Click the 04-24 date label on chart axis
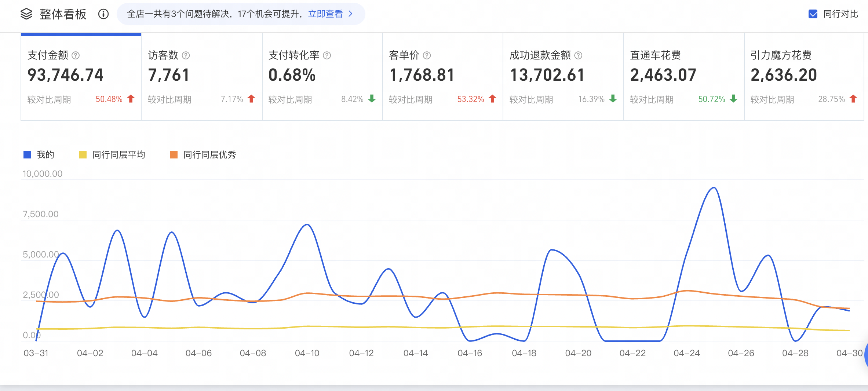 [686, 353]
